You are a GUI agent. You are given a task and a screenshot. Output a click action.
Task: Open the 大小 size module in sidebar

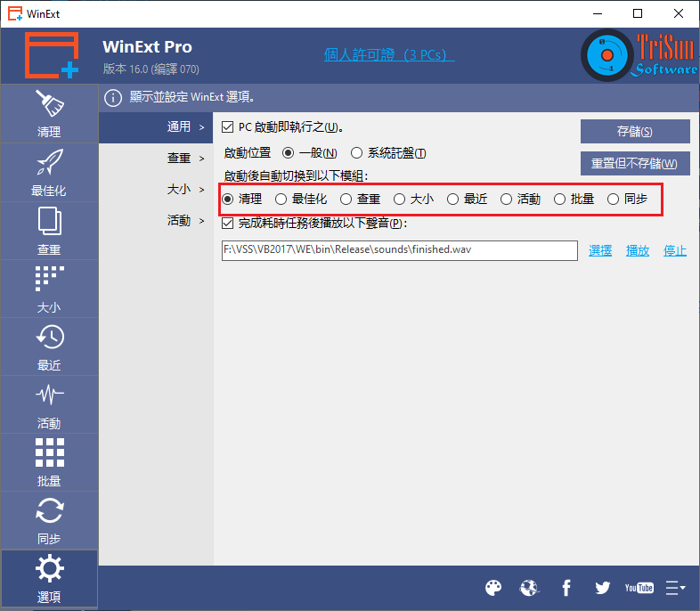49,289
